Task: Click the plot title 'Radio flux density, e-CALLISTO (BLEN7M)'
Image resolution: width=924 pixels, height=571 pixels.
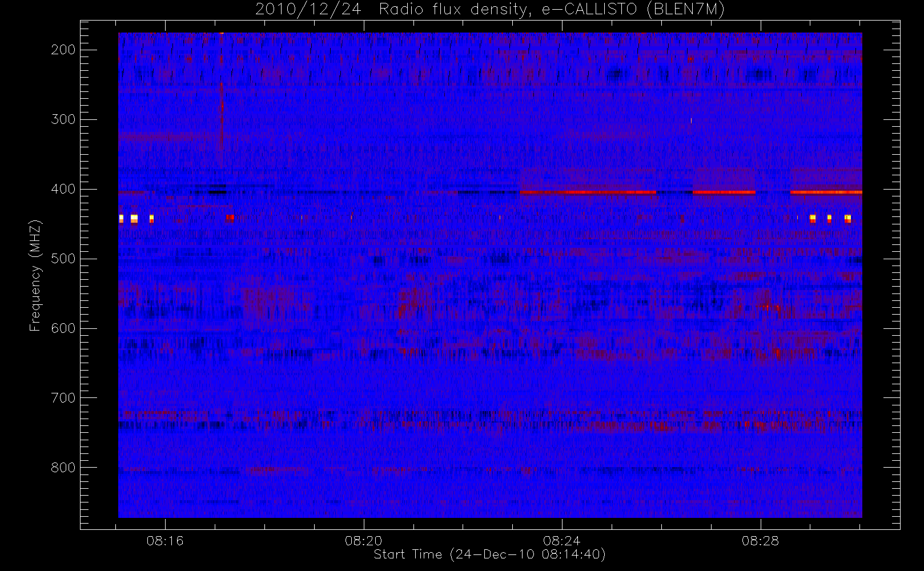Action: [x=552, y=10]
